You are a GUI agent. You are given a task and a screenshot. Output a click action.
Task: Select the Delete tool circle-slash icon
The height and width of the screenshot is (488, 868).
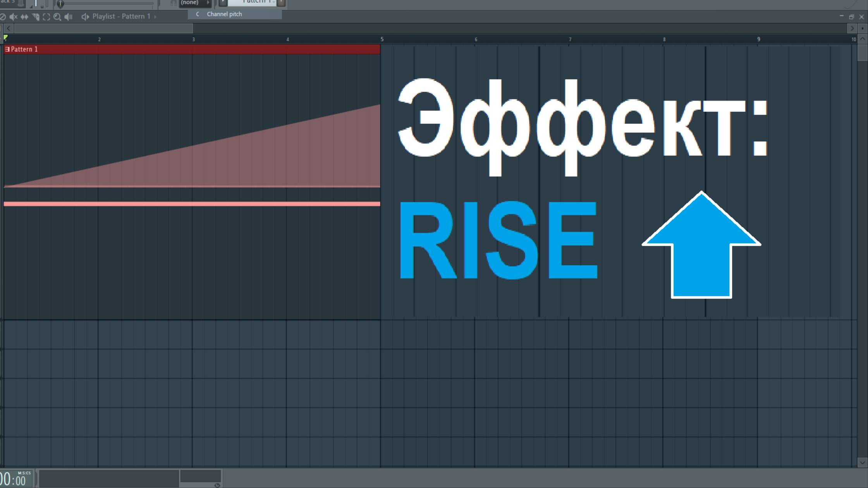(2, 17)
